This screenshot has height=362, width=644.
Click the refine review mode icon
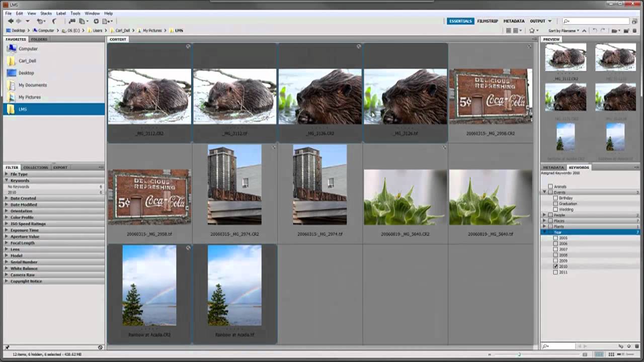point(83,21)
